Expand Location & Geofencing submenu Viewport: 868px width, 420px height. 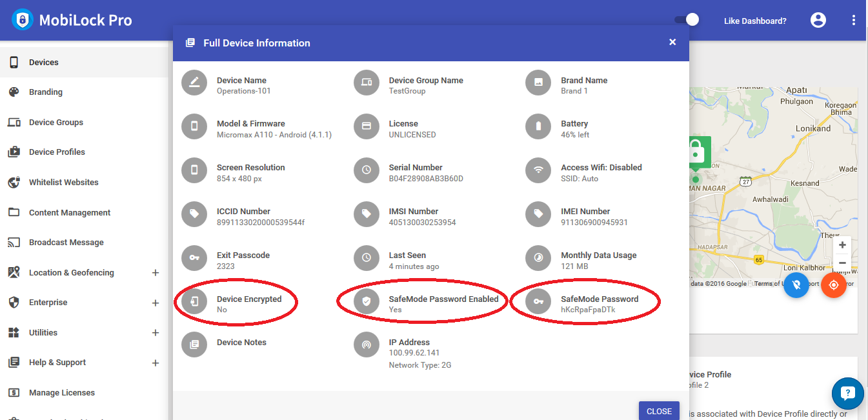(155, 273)
